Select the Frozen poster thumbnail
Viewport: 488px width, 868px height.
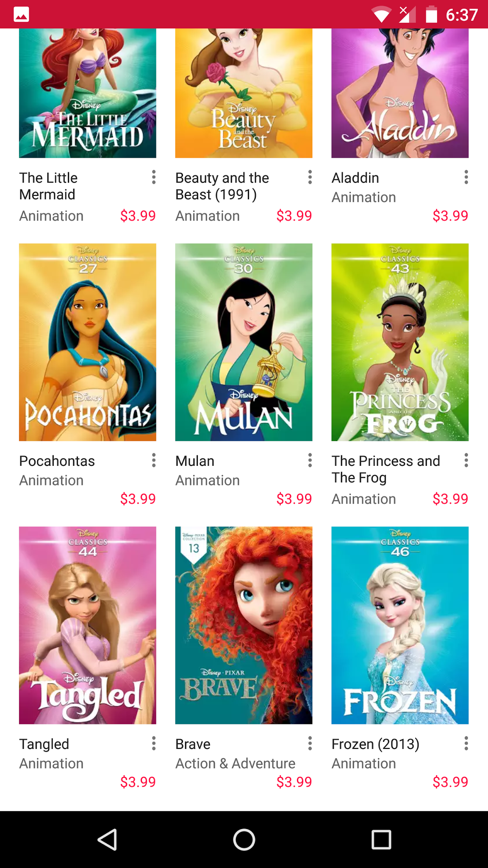[x=400, y=625]
